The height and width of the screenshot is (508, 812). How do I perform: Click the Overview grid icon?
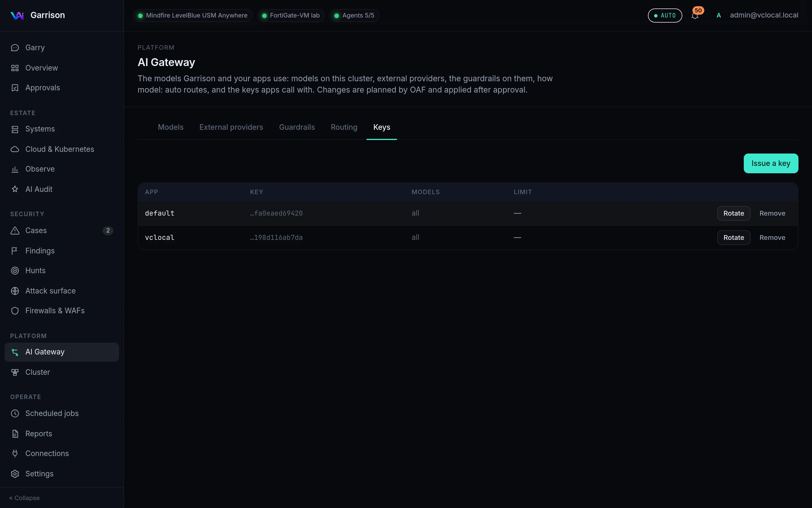15,68
